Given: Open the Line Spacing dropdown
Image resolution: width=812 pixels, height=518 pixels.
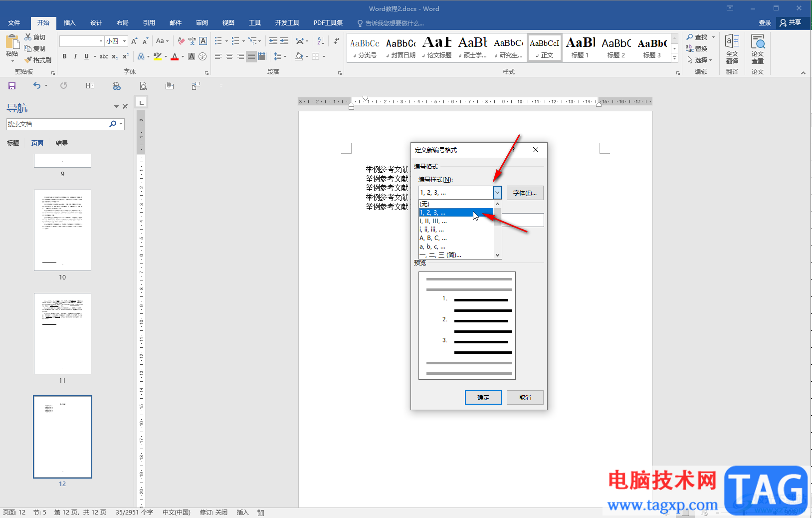Looking at the screenshot, I should pos(280,56).
